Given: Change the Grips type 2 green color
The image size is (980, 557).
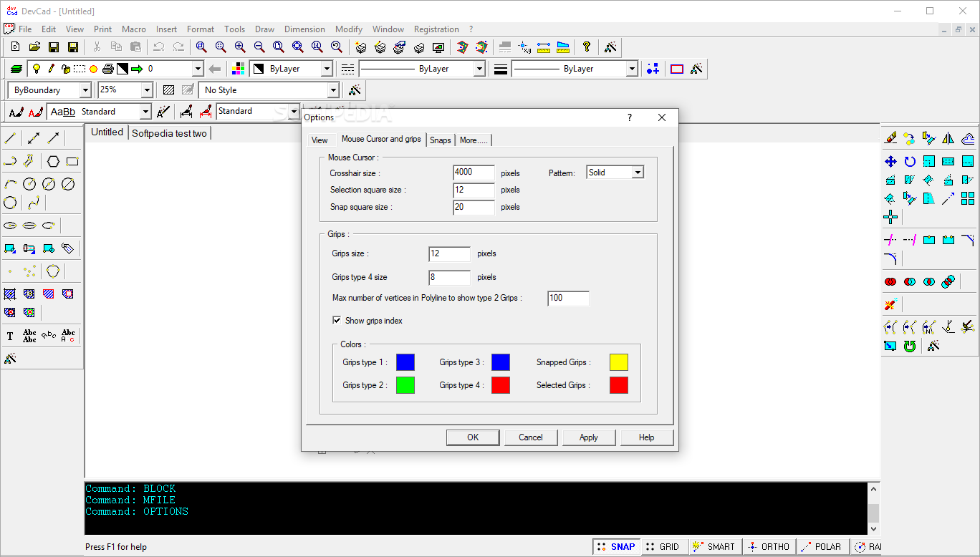Looking at the screenshot, I should point(405,385).
